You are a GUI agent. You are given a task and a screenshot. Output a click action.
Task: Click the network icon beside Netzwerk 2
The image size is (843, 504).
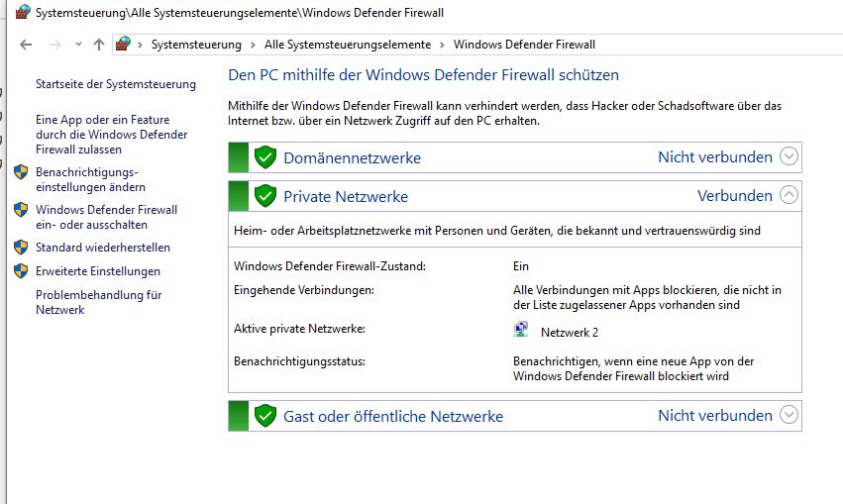click(521, 330)
